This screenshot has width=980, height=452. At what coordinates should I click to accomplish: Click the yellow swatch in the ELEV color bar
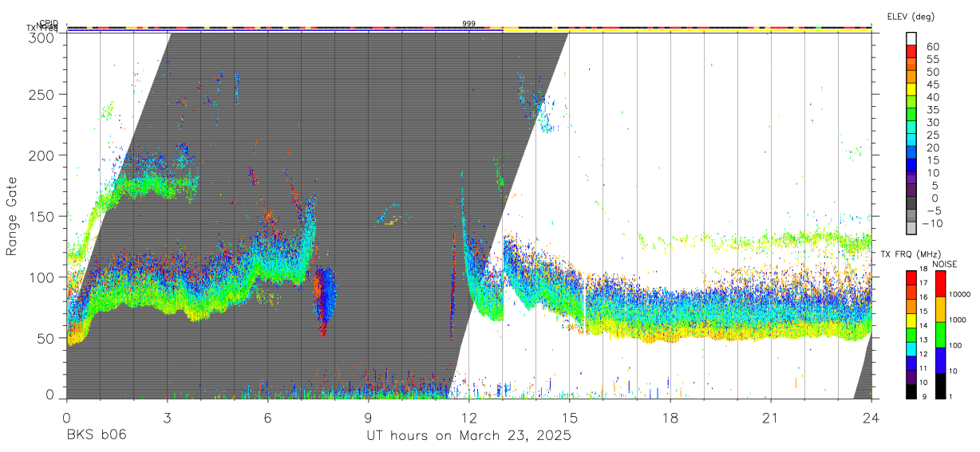click(x=911, y=89)
